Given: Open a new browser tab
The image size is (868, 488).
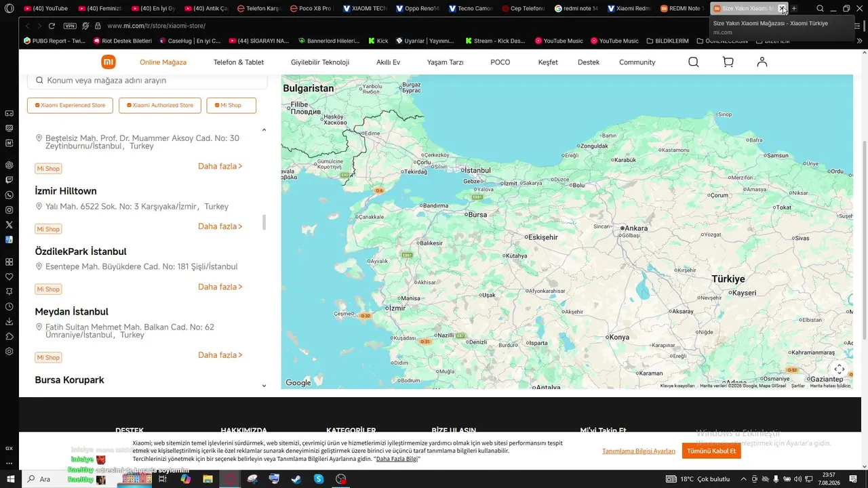Looking at the screenshot, I should [794, 9].
